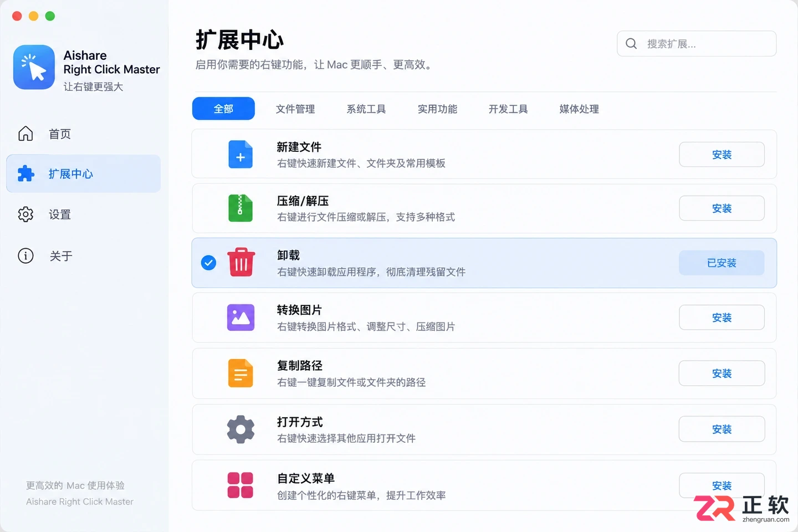Install the 复制路径 extension

point(722,374)
